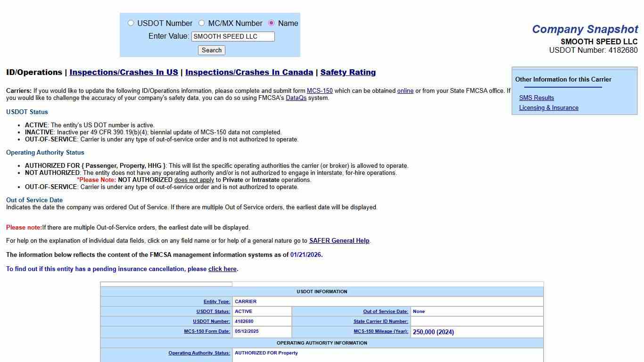Click the MCS-150 Mileage (Year) label
This screenshot has height=362, width=644.
point(381,331)
